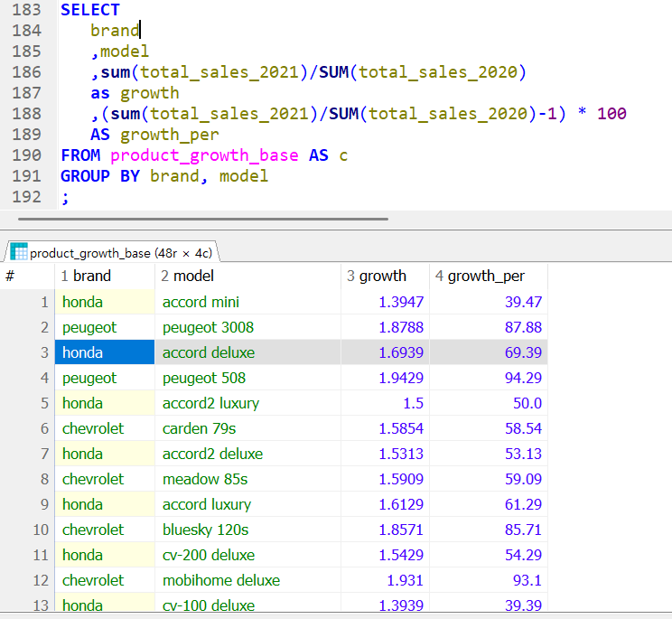The image size is (672, 619).
Task: Select cell 'accord2 deluxe' in row 7
Action: (247, 454)
